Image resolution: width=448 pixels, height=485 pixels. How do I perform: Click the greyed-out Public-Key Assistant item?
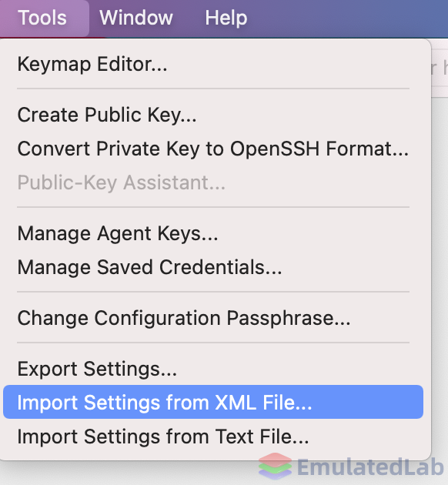213,182
